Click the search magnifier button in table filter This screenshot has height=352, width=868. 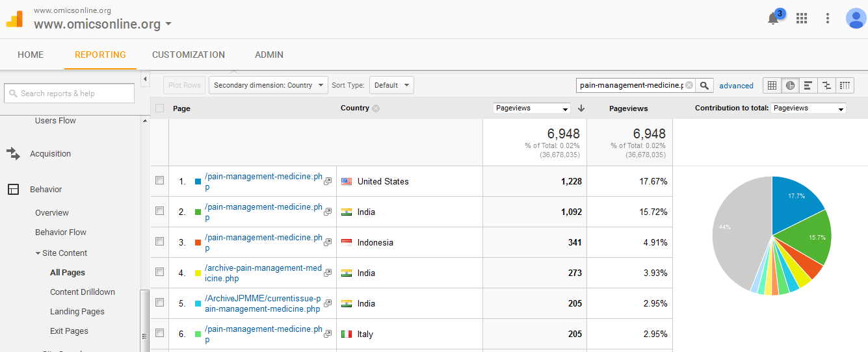[x=704, y=86]
